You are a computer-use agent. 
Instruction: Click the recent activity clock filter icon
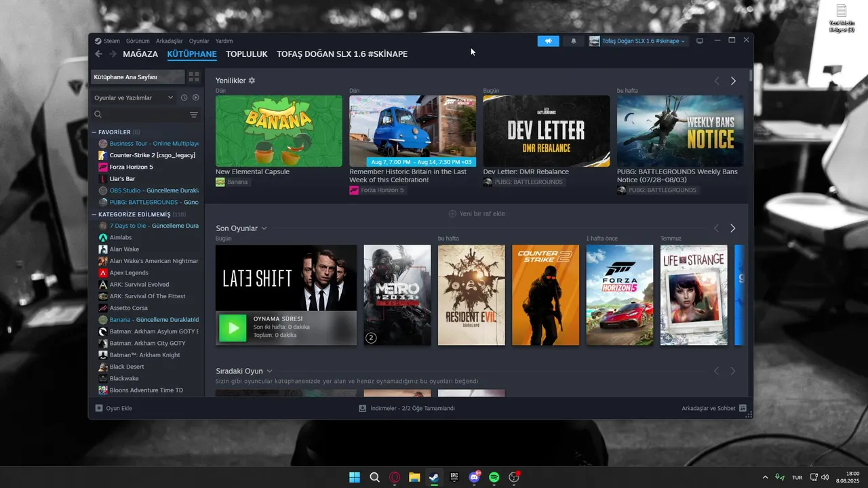pyautogui.click(x=184, y=98)
